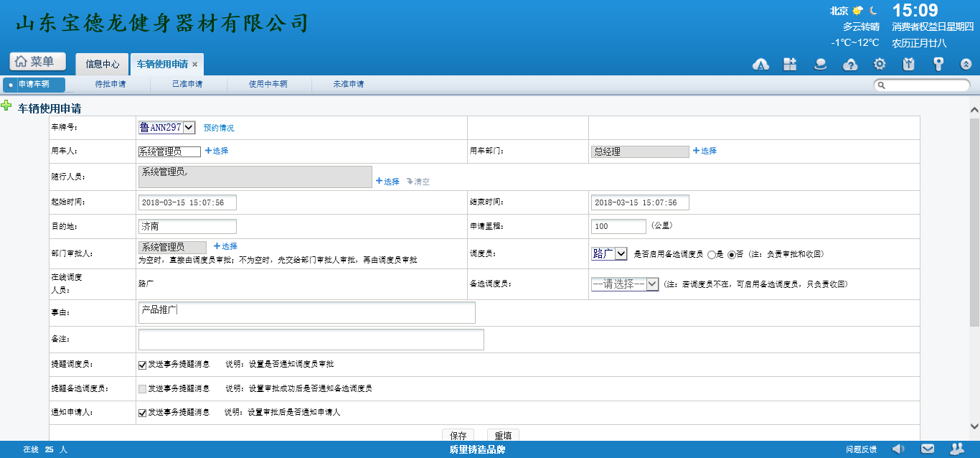Open the 车牌号 dropdown showing 鲁ANN297

[167, 127]
